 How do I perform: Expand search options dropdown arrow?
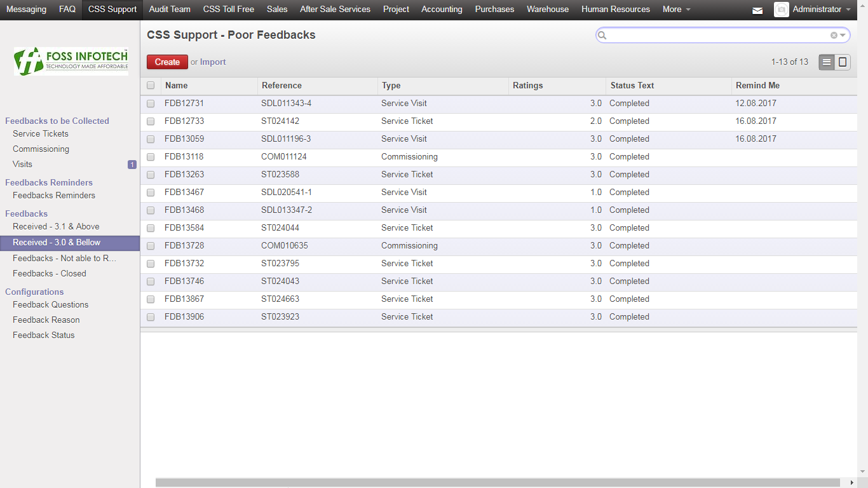[x=843, y=36]
